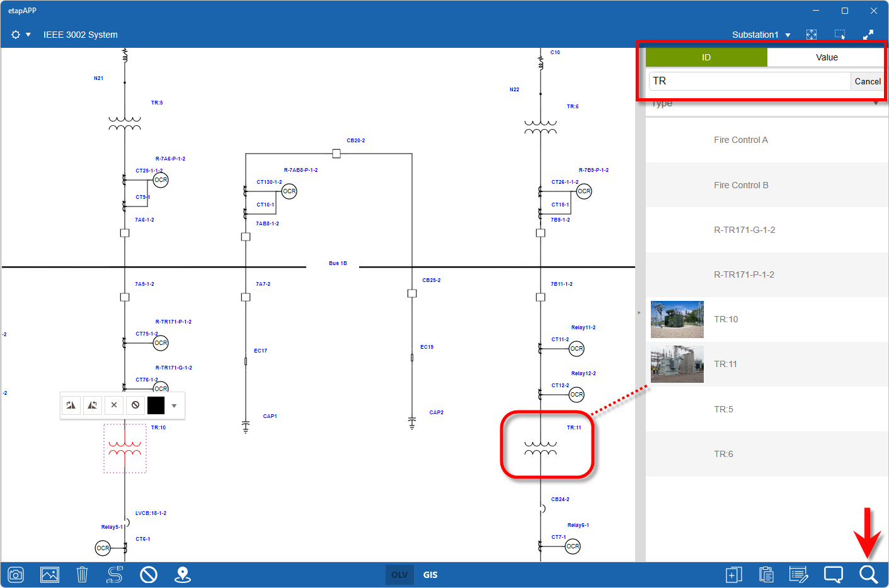Click the camera capture icon
The image size is (889, 588).
[x=16, y=575]
